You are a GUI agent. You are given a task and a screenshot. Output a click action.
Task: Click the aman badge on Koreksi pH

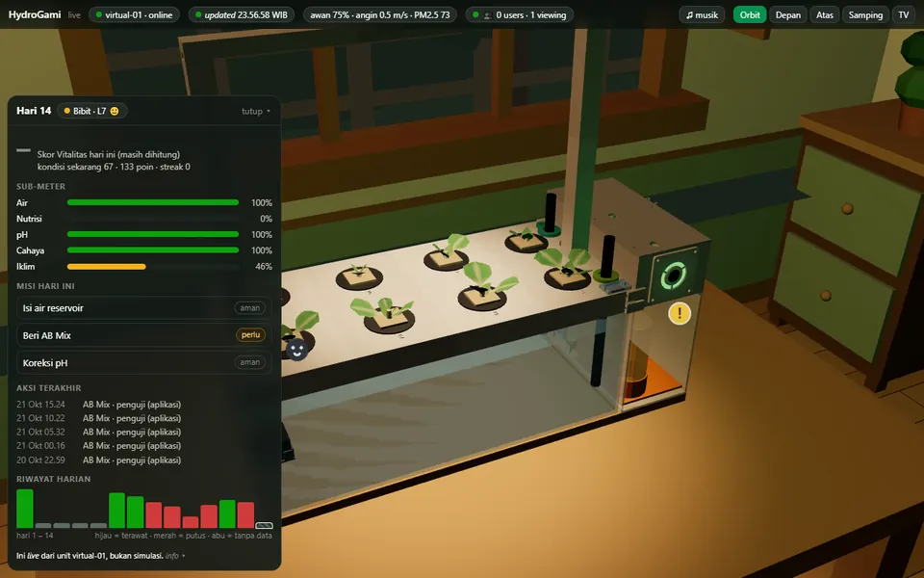coord(250,362)
